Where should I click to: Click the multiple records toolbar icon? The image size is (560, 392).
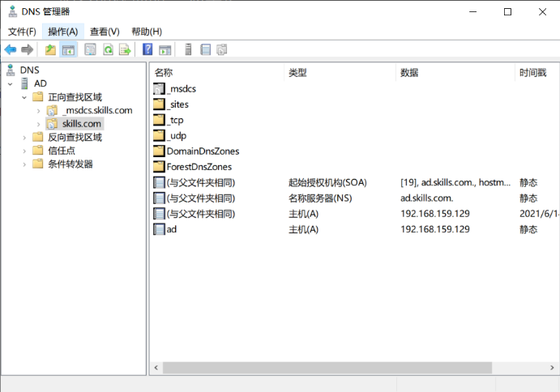click(222, 49)
